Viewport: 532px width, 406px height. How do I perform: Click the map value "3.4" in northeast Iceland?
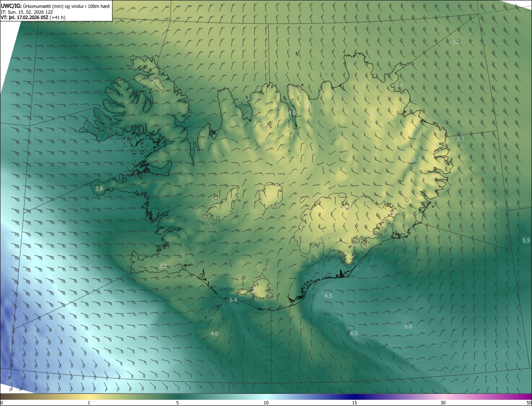399,85
